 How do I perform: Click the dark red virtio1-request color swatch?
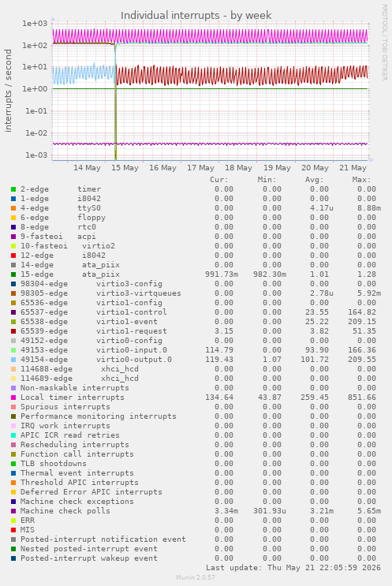(x=13, y=331)
